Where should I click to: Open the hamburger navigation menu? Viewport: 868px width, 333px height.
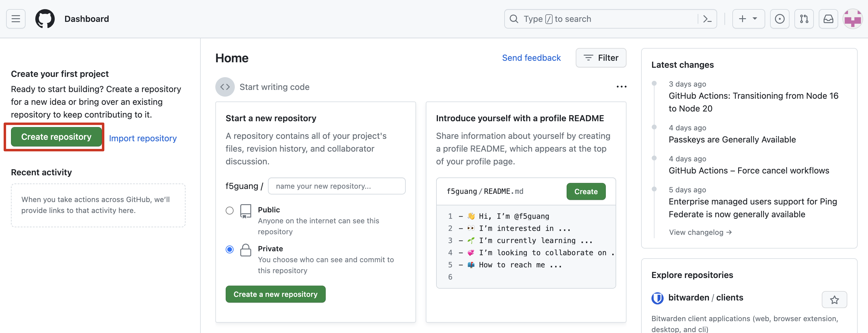tap(16, 19)
